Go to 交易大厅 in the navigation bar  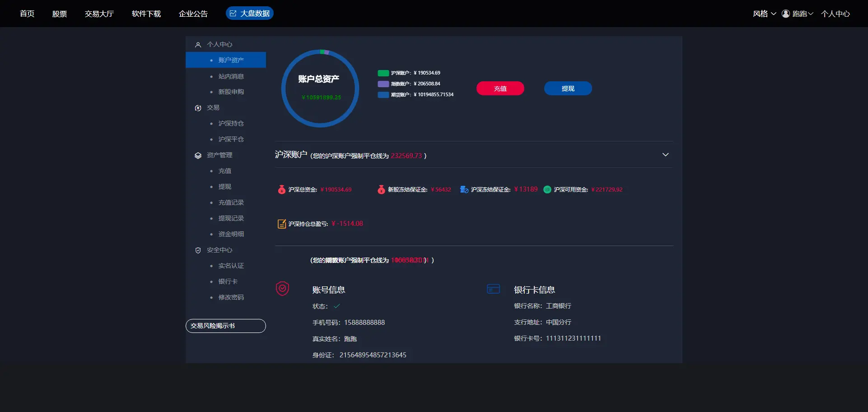pos(99,14)
